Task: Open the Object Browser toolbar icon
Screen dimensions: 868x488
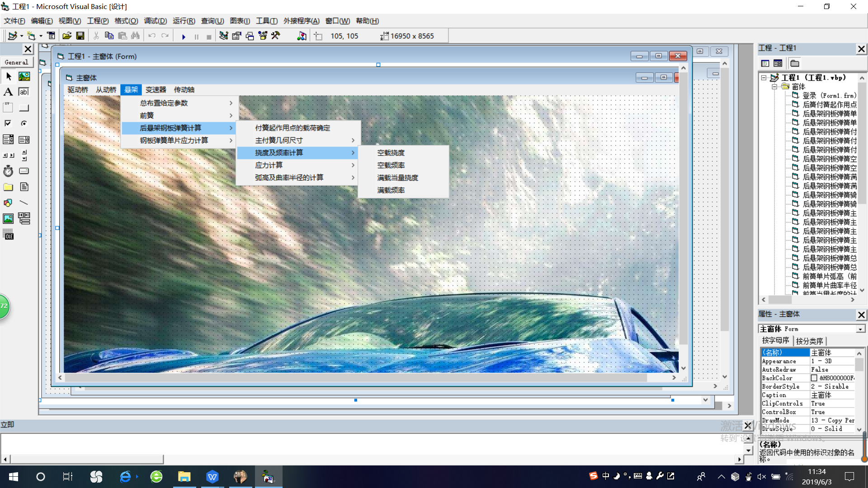Action: [x=263, y=36]
